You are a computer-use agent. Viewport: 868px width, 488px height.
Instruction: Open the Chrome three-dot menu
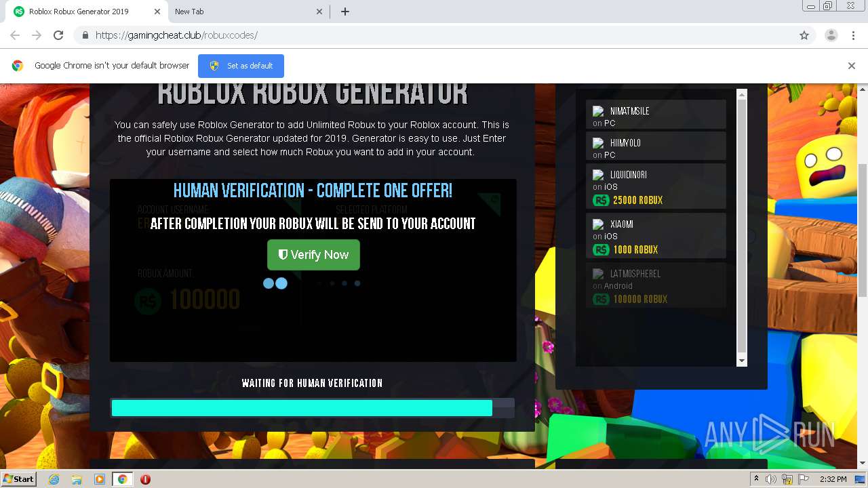853,35
